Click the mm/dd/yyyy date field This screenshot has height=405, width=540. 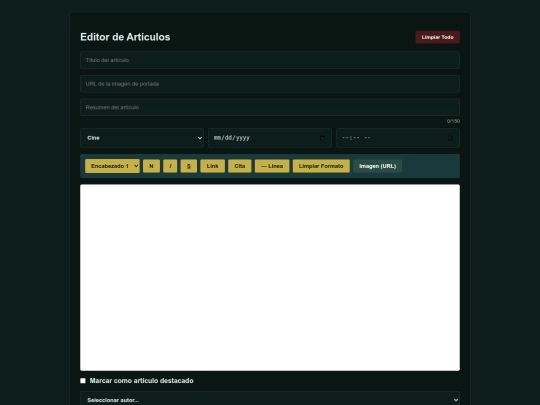click(x=270, y=138)
